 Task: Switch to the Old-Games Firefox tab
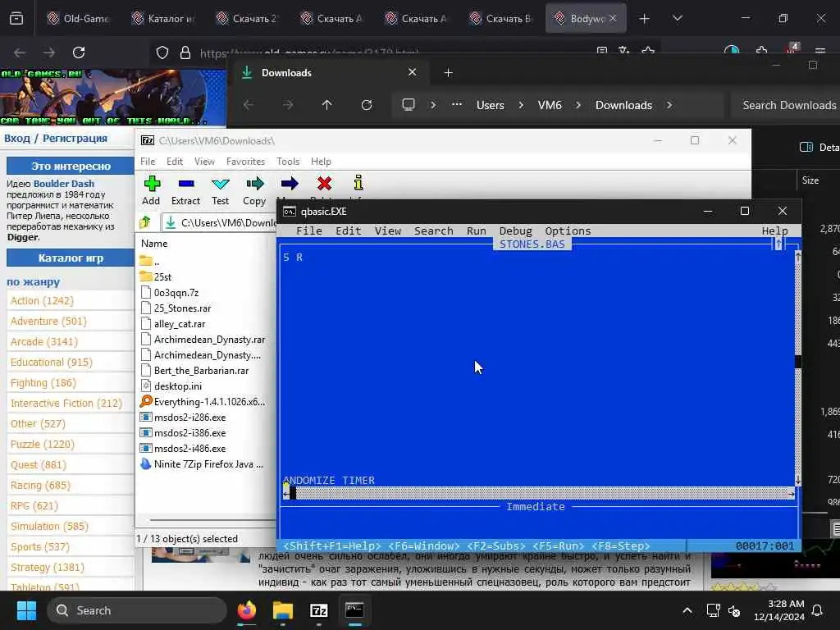(78, 18)
